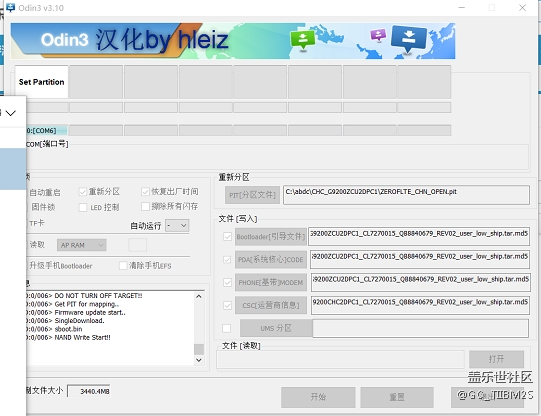Click the Odin3 title bar app icon

tap(11, 7)
